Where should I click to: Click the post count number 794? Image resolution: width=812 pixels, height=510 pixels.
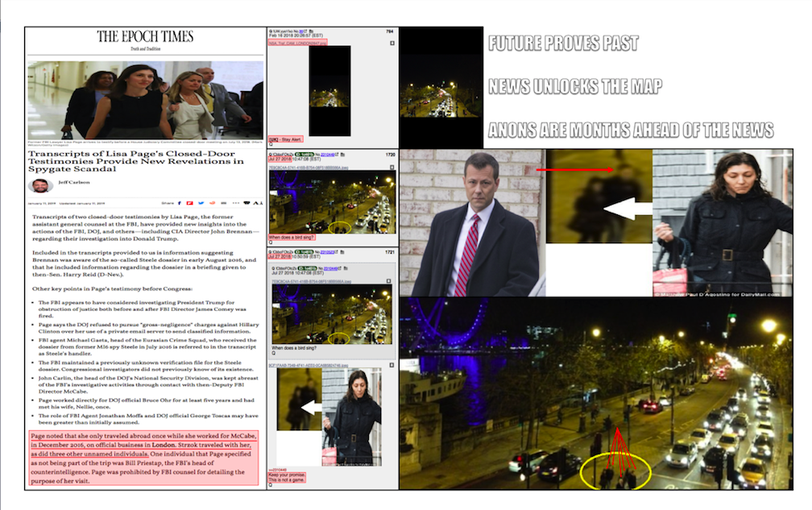pyautogui.click(x=390, y=31)
